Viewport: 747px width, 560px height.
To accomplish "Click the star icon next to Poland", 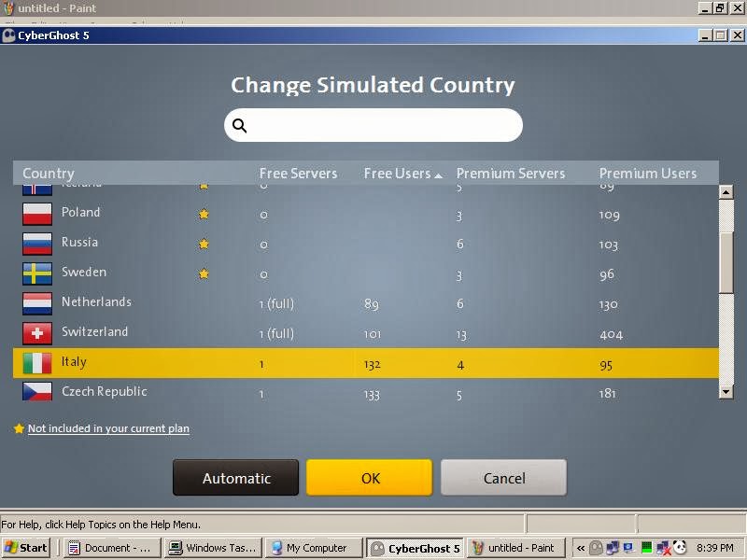I will point(204,214).
